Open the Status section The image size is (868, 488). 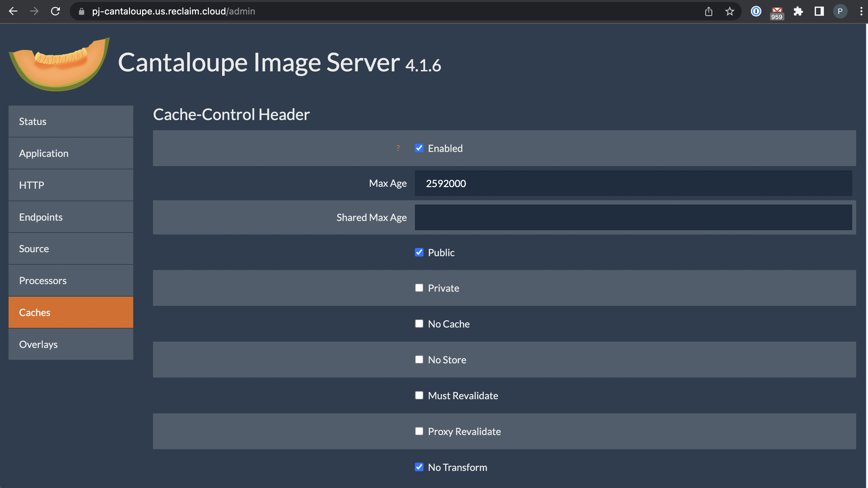[71, 121]
